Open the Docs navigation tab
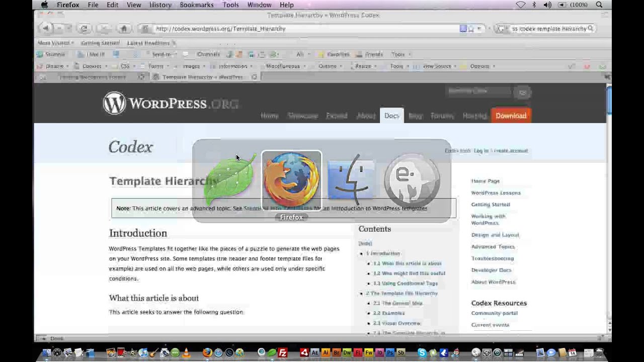The image size is (644, 362). [x=391, y=116]
